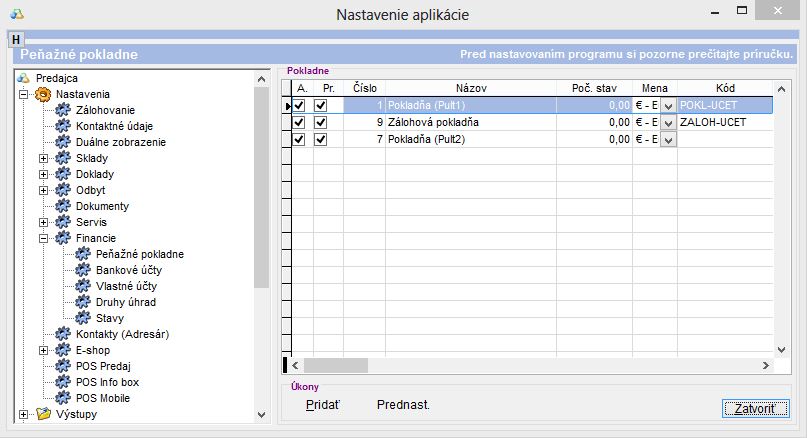Click the gear icon beside Zálohovanie
807x438 pixels.
click(64, 110)
